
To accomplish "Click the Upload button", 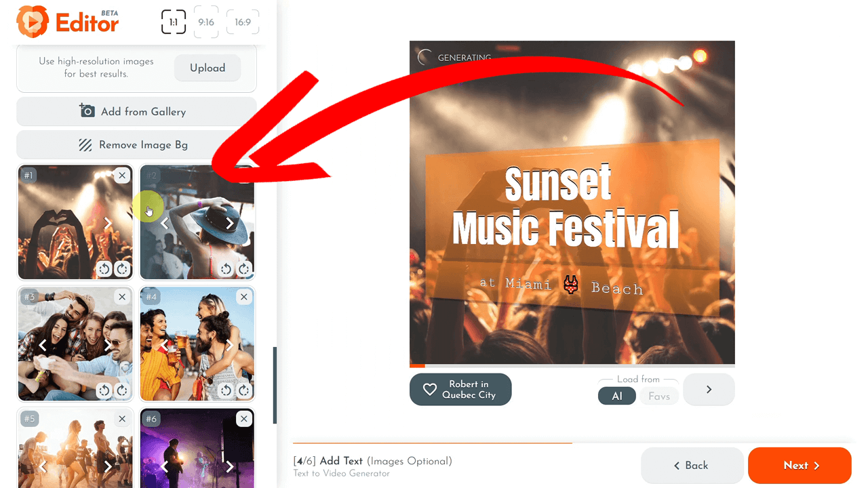I will [x=208, y=68].
